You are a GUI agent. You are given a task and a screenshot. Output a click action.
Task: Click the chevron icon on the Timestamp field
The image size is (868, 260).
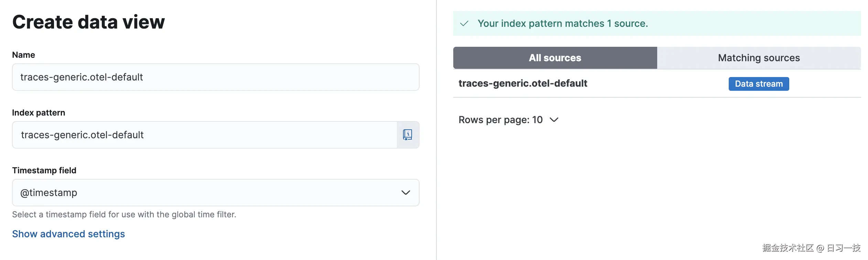coord(405,193)
